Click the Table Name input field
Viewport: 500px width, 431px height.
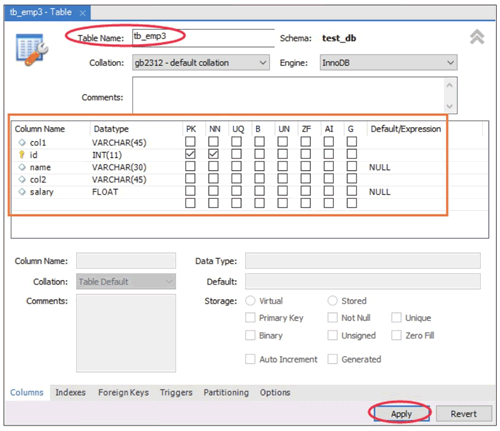coord(203,38)
